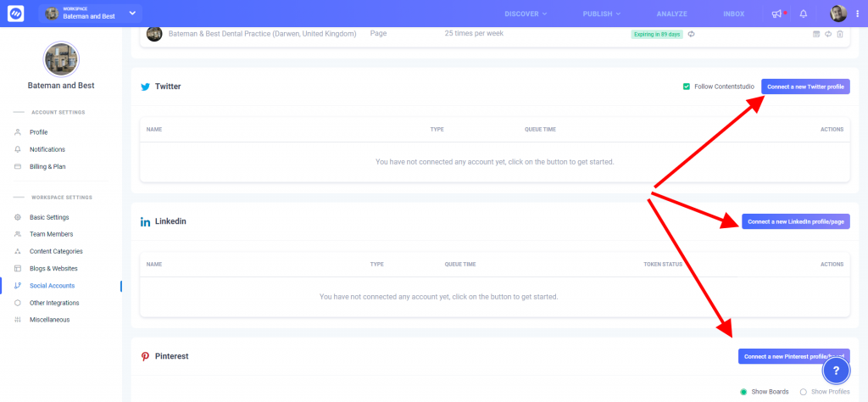Open Miscellaneous settings
The width and height of the screenshot is (868, 402).
[x=50, y=320]
